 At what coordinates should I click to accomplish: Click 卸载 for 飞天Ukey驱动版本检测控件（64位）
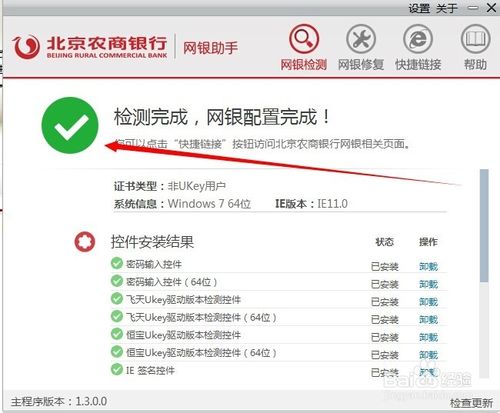point(428,319)
